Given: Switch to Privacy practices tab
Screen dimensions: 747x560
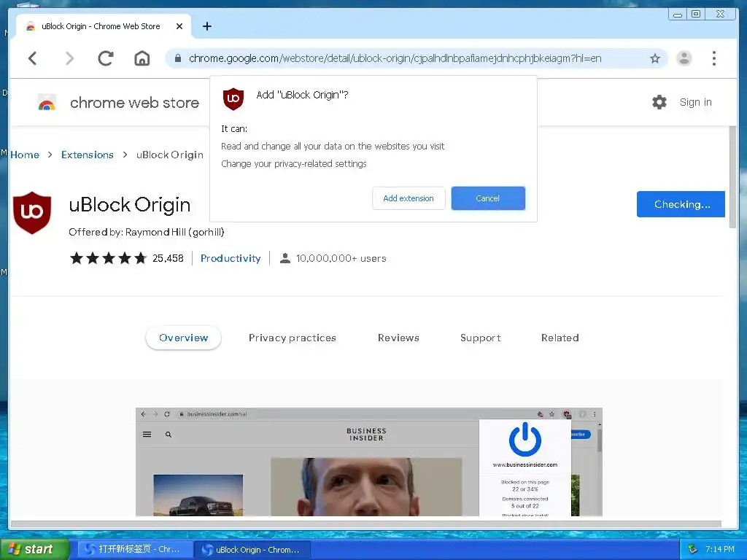Looking at the screenshot, I should pos(293,338).
